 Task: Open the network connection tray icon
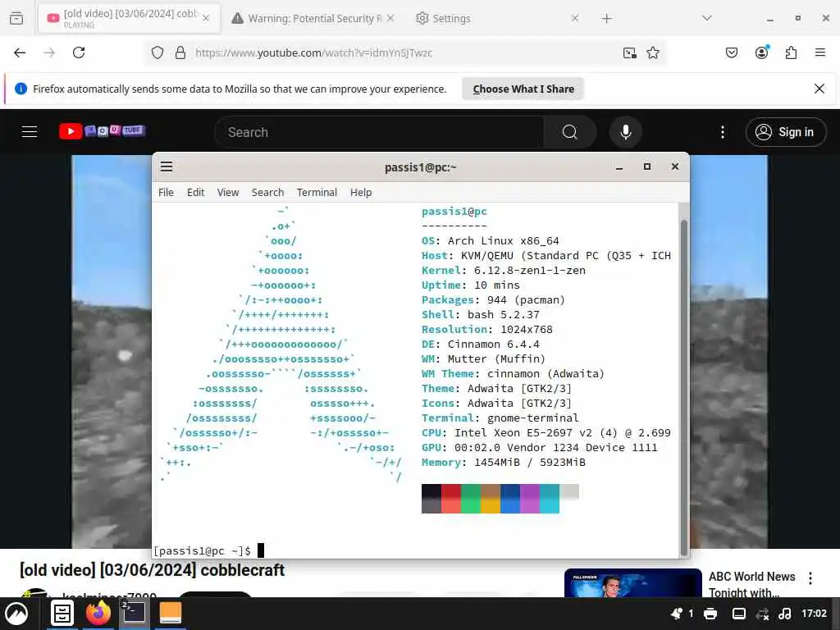pyautogui.click(x=762, y=614)
